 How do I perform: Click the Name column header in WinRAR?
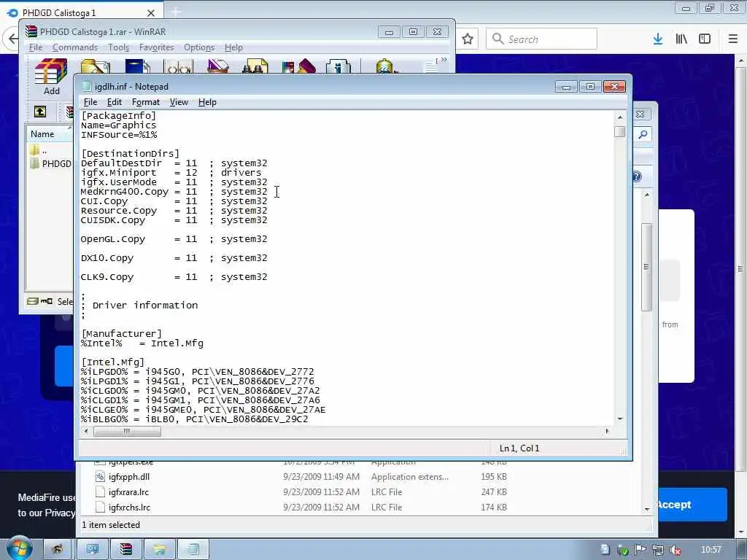click(x=50, y=134)
